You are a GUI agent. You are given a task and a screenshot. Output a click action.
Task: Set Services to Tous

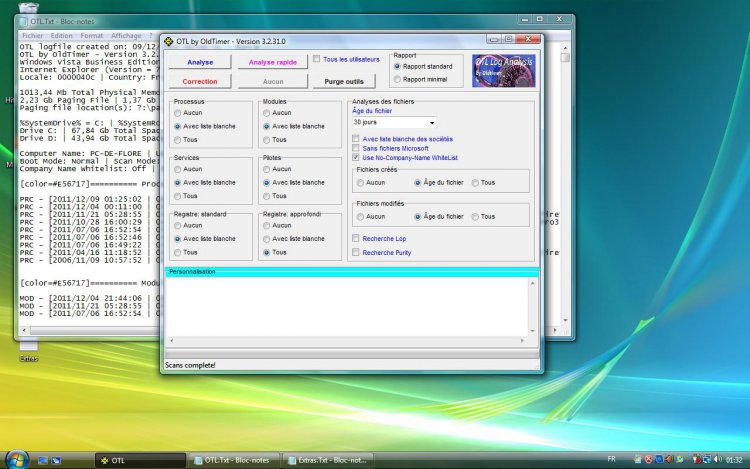pos(177,196)
